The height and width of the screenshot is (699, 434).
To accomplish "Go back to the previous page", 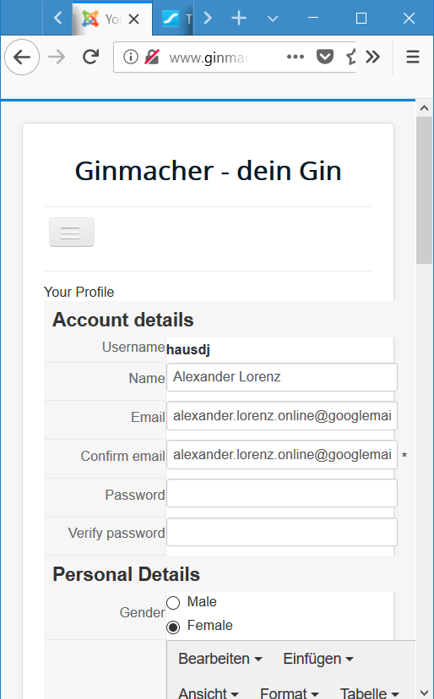I will (22, 57).
